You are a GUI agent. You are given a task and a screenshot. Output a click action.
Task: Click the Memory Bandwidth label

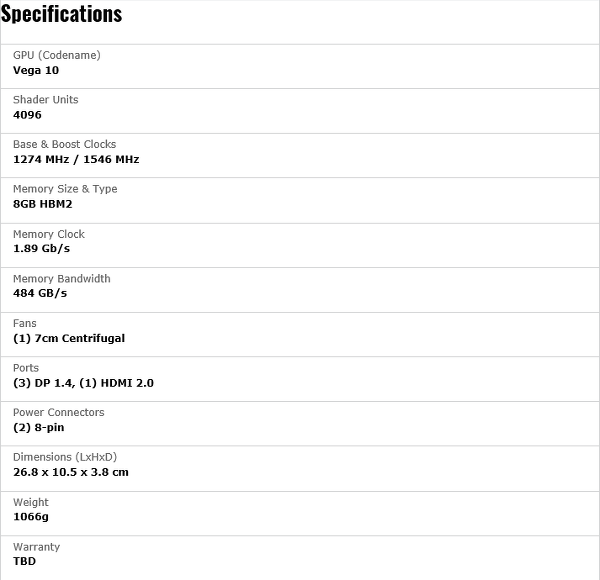[62, 279]
